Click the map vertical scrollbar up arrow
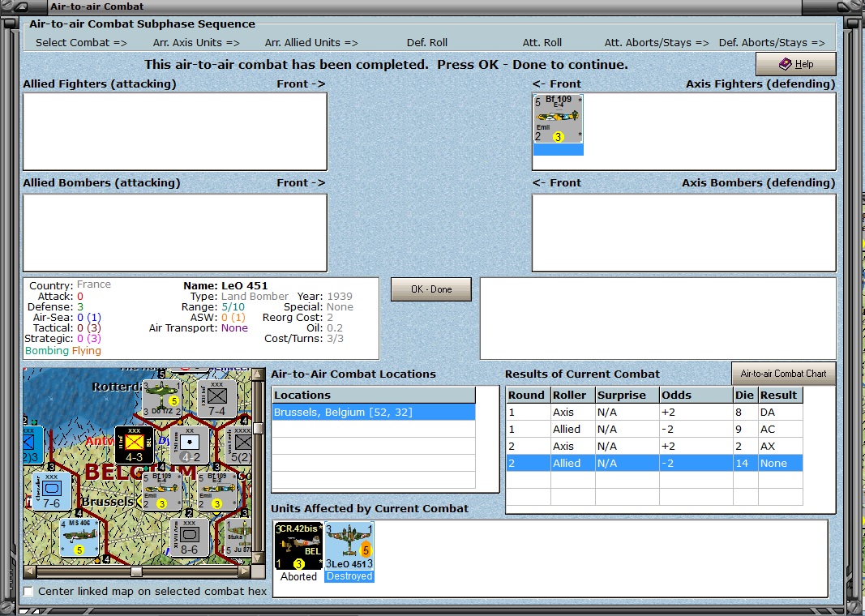This screenshot has width=865, height=616. 257,374
